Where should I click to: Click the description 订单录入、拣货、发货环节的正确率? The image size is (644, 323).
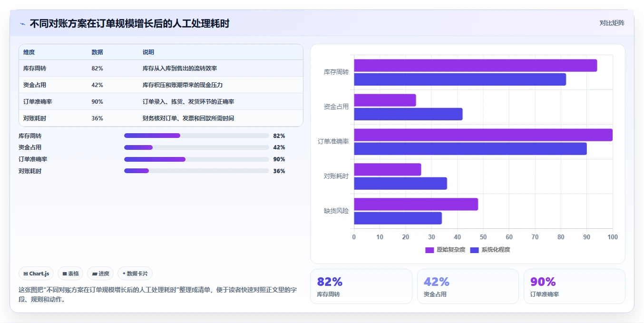(x=188, y=102)
